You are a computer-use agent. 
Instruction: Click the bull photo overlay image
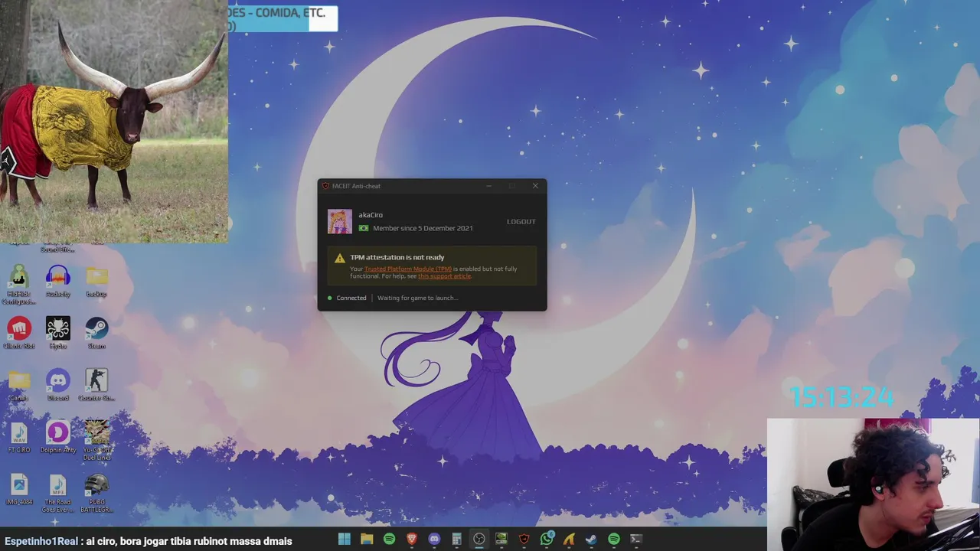pos(113,121)
